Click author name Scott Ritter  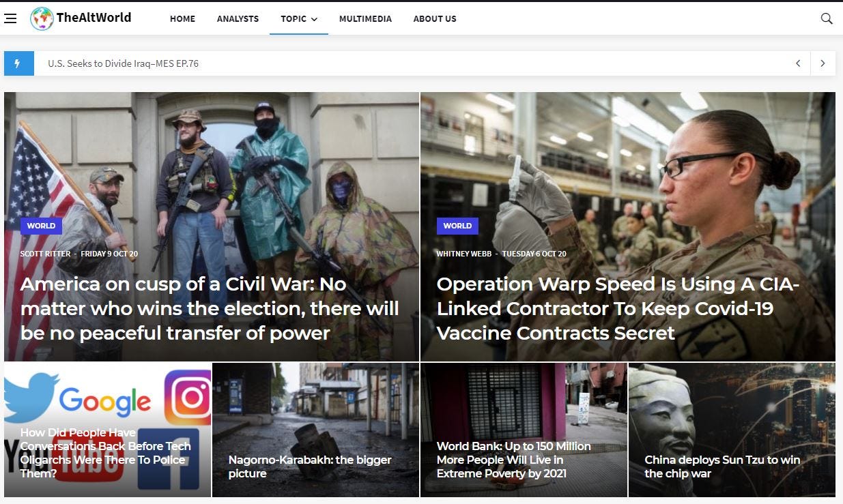tap(46, 254)
